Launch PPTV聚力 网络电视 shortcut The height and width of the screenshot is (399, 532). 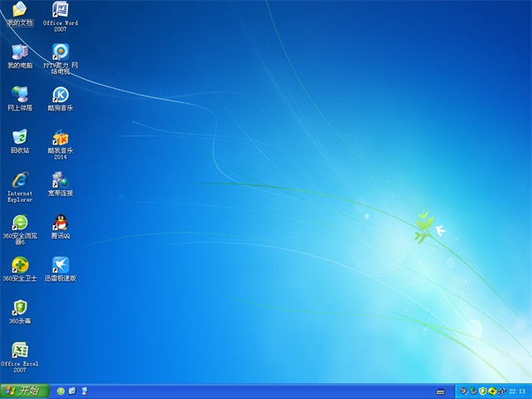(61, 52)
